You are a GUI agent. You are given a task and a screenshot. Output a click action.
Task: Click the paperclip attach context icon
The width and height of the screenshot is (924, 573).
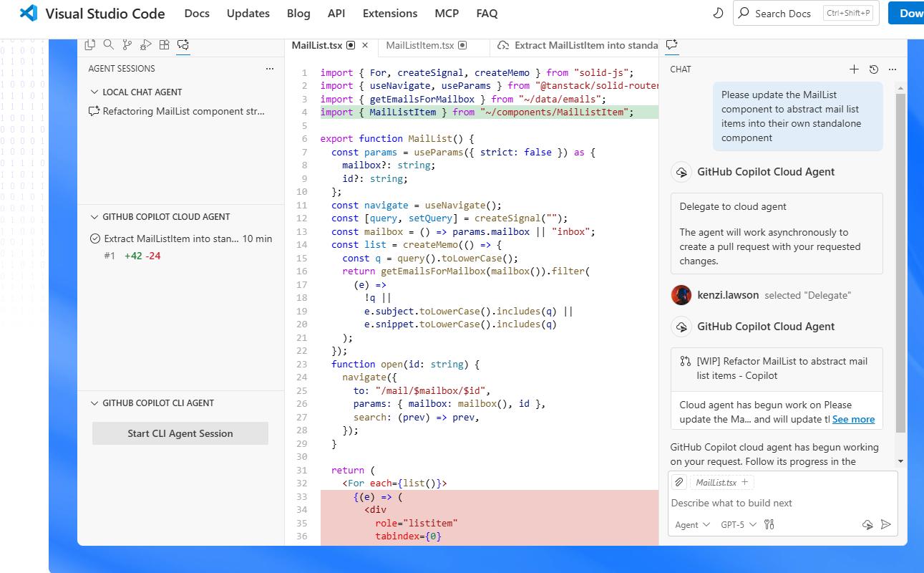click(679, 482)
